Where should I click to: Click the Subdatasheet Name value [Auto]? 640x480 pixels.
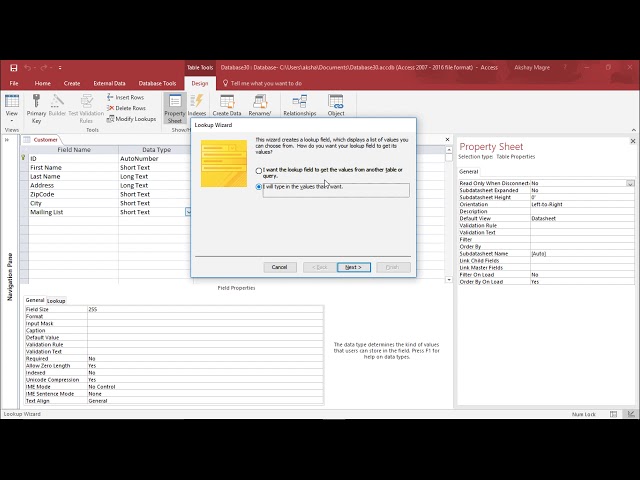(582, 253)
